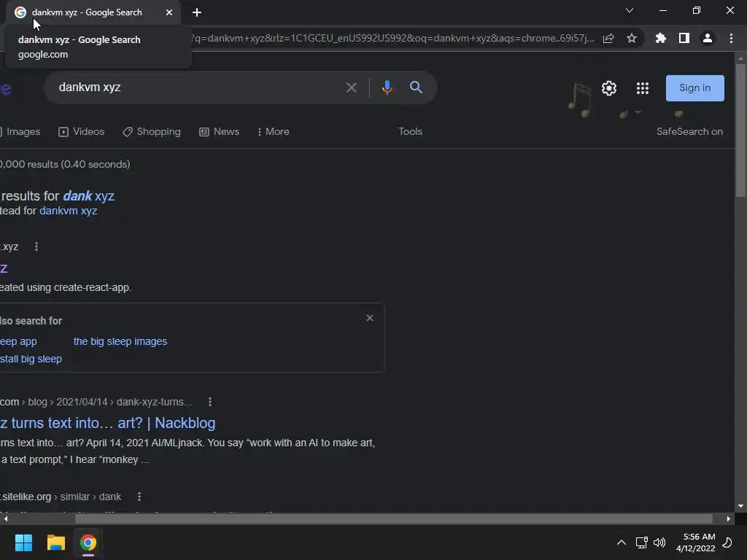Screen dimensions: 747x560
Task: Open the Chrome three-dot menu
Action: pyautogui.click(x=731, y=39)
